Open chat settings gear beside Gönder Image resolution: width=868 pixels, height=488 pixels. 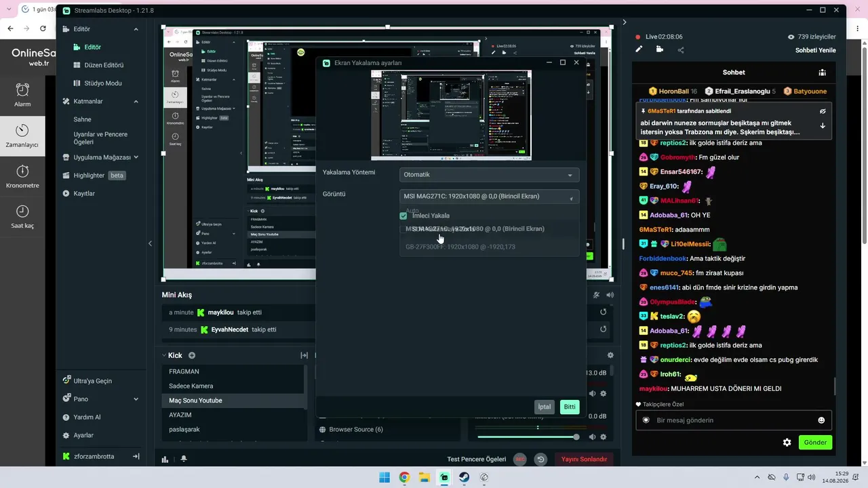787,443
